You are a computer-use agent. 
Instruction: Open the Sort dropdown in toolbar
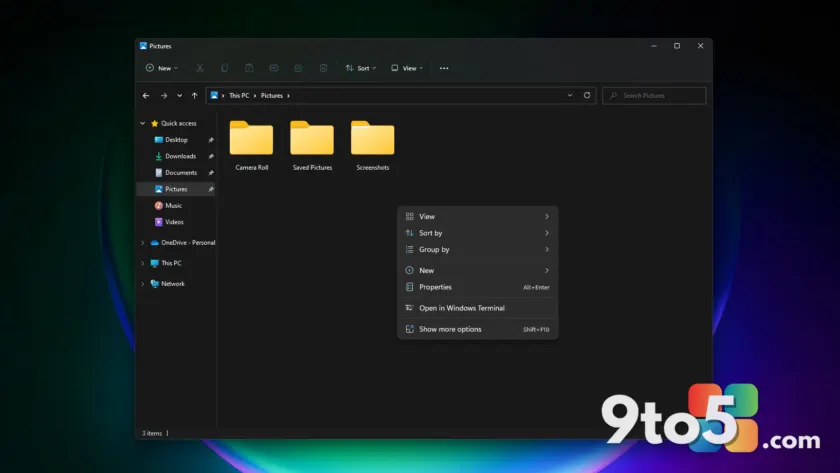[x=361, y=68]
